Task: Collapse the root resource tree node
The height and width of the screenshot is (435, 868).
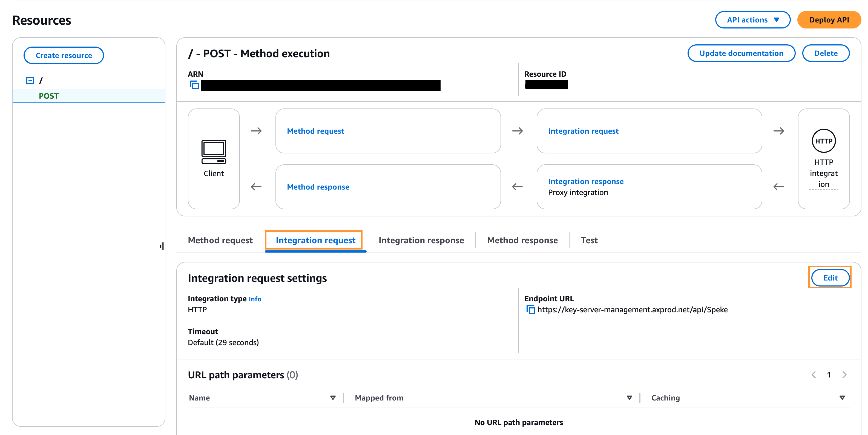Action: pos(30,81)
